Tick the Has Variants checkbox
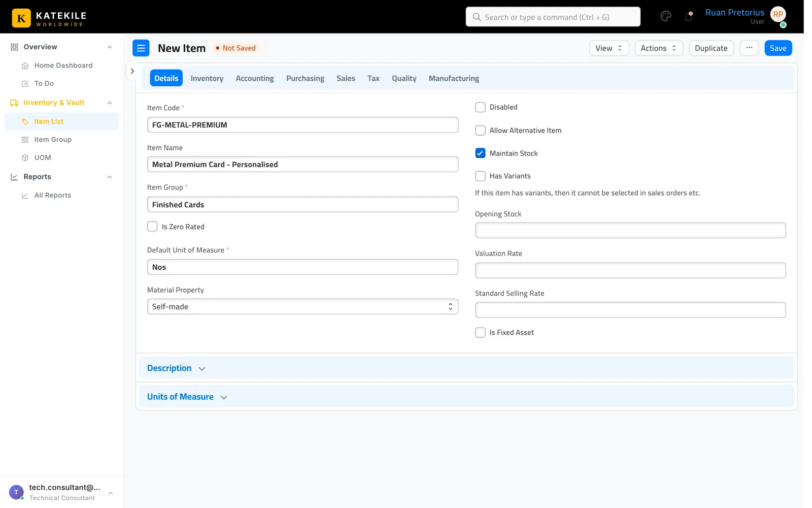The width and height of the screenshot is (812, 508). pos(480,176)
